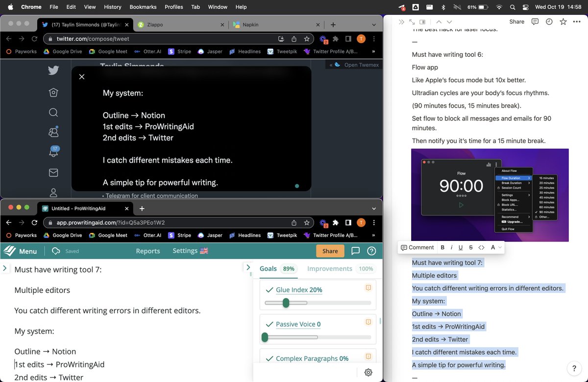Toggle bold in Notion formatting toolbar
This screenshot has width=588, height=382.
pos(442,247)
